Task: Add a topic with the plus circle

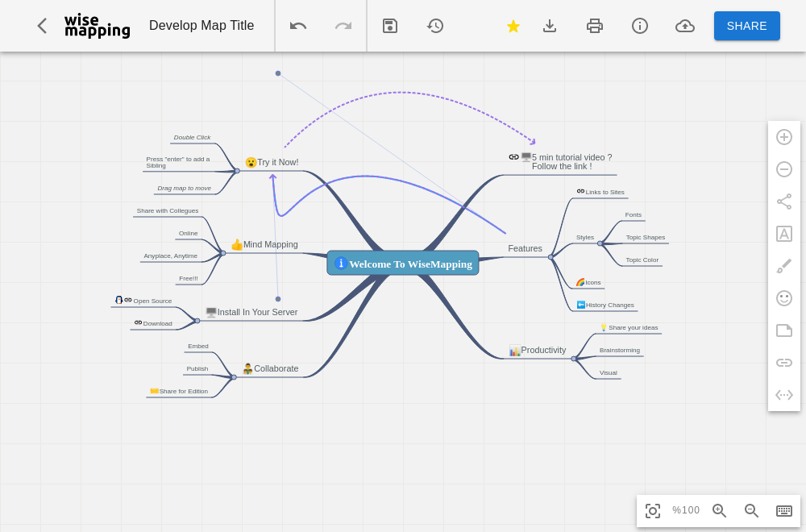Action: coord(784,137)
